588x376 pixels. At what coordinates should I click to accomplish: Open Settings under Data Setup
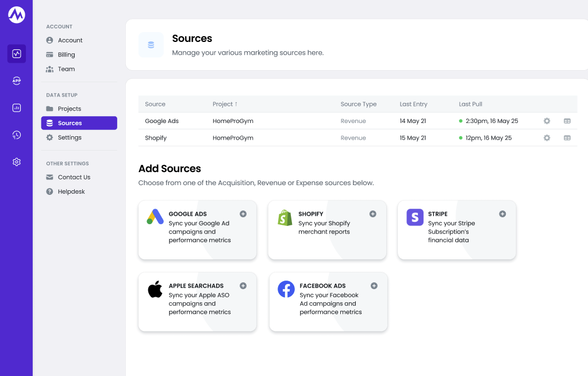click(x=79, y=137)
